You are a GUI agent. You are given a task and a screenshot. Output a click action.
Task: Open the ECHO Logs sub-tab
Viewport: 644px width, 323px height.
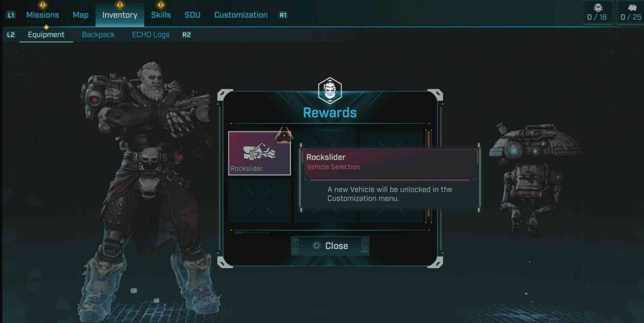[x=151, y=35]
